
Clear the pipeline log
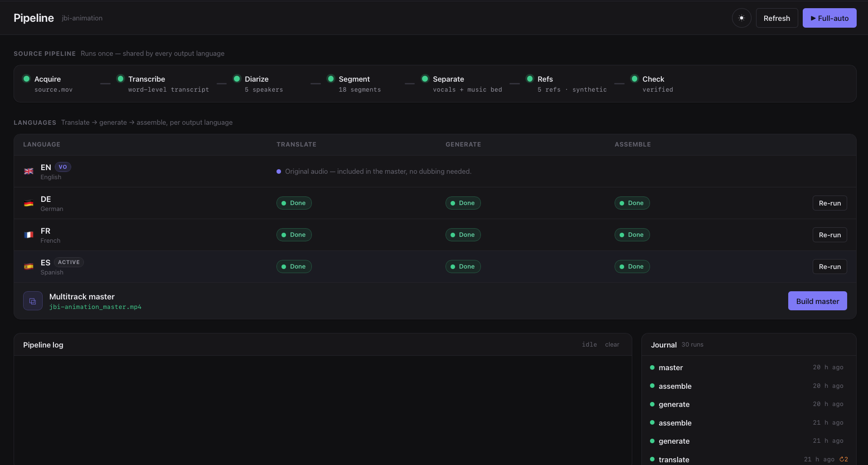(x=612, y=345)
